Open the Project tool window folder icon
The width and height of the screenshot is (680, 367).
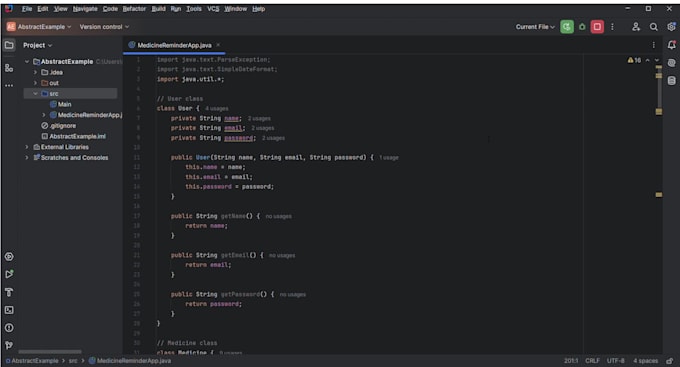click(9, 45)
